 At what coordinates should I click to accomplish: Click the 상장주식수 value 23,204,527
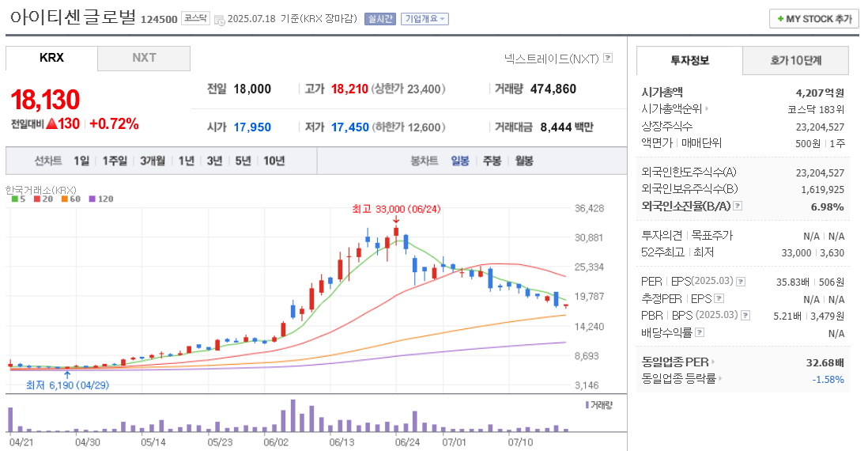(x=820, y=127)
